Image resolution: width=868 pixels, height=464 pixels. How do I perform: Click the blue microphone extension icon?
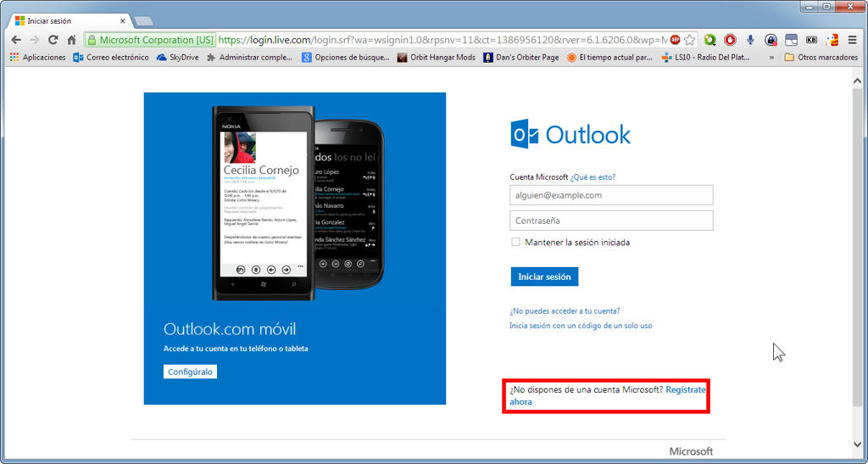point(750,40)
